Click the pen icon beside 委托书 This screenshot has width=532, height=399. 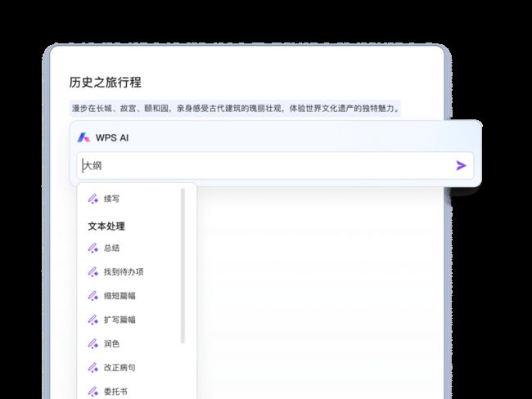[93, 392]
